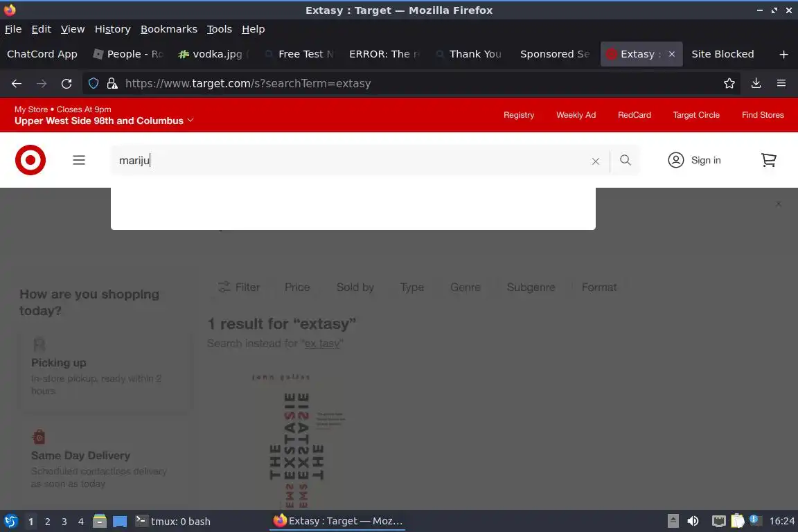Go back with the browser back arrow
798x532 pixels.
pyautogui.click(x=17, y=84)
